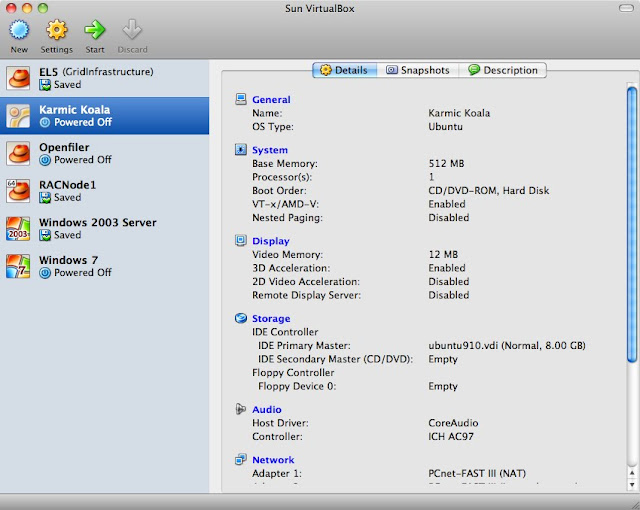Click the toolbar toggle pill button
The height and width of the screenshot is (510, 640).
[x=626, y=8]
